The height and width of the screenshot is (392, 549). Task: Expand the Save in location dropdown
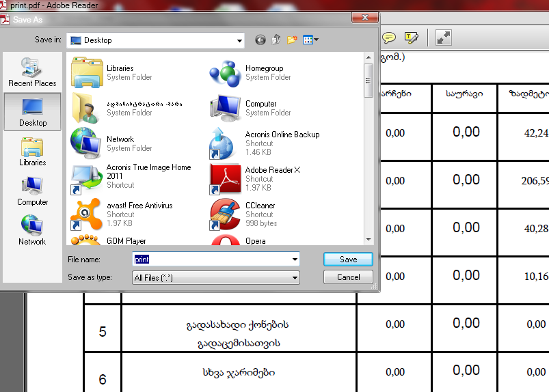239,41
